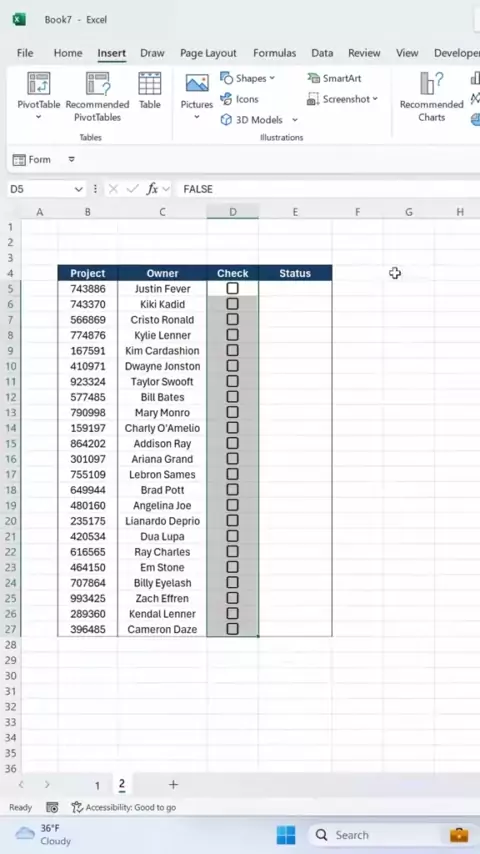Open Accessibility: Good to go status
This screenshot has height=854, width=480.
[124, 807]
